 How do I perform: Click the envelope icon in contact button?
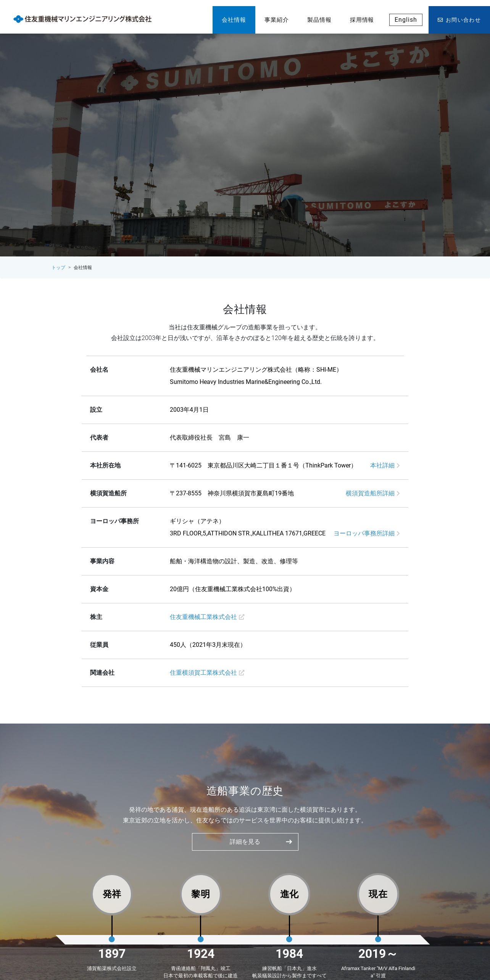tap(440, 20)
